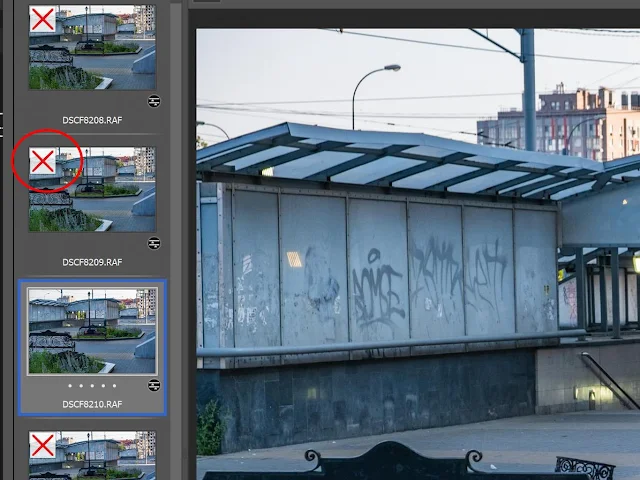This screenshot has height=480, width=640.
Task: Click the large graffiti wall preview image
Action: click(418, 254)
